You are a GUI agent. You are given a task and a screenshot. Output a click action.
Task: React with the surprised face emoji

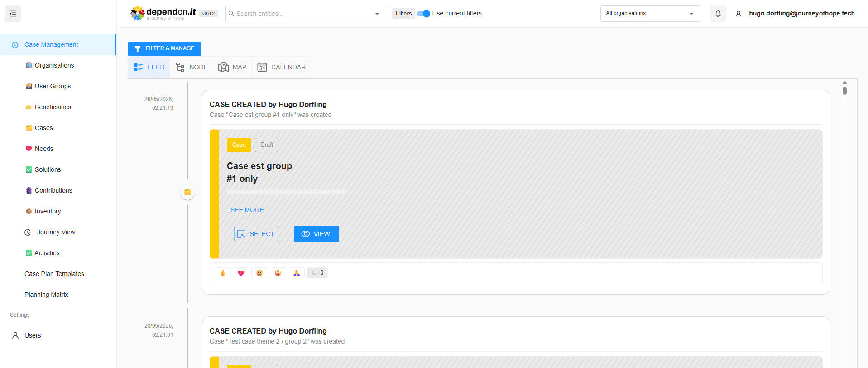click(x=278, y=273)
